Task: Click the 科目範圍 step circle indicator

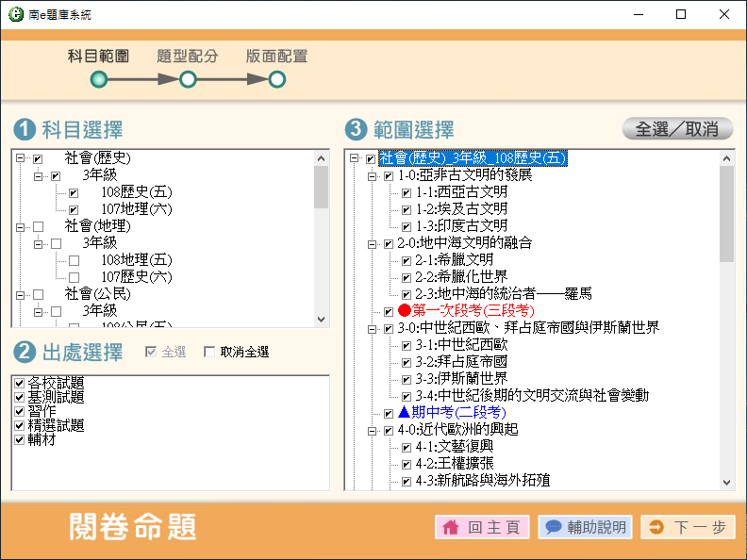Action: (x=98, y=80)
